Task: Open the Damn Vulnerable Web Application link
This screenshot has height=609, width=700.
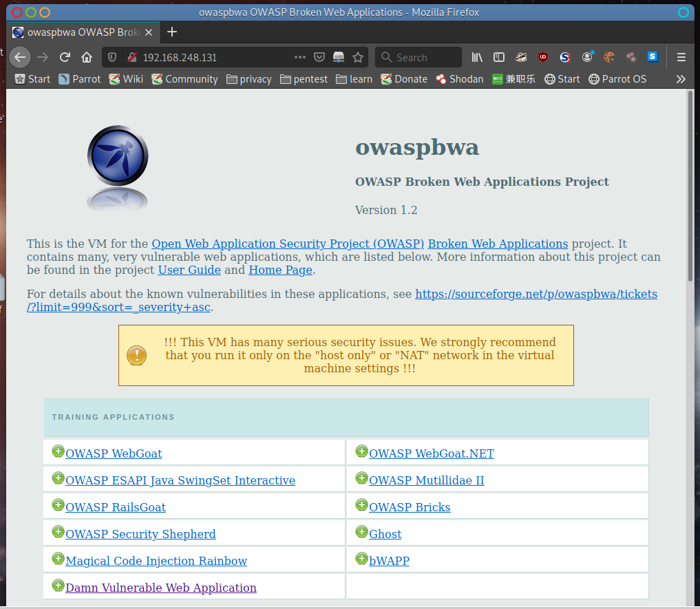Action: coord(161,588)
